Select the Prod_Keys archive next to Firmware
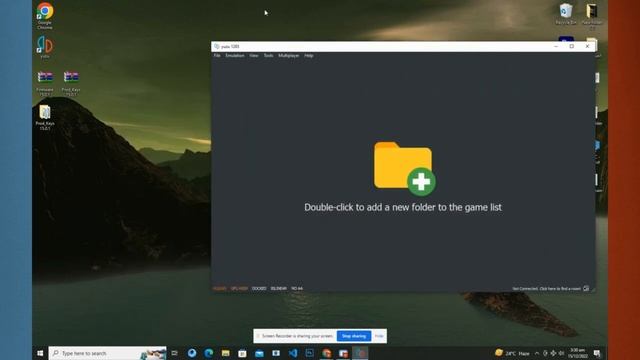The image size is (640, 360). coord(71,83)
